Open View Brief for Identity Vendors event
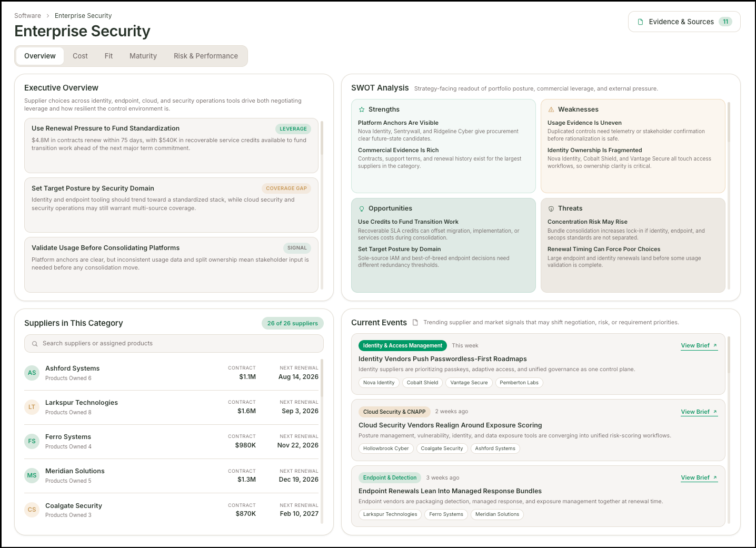This screenshot has width=756, height=548. coord(699,346)
